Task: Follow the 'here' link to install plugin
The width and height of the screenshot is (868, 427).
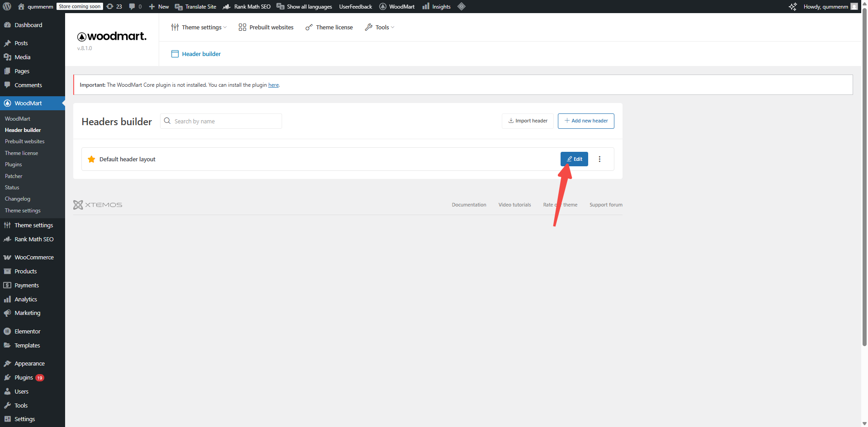Action: click(x=273, y=85)
